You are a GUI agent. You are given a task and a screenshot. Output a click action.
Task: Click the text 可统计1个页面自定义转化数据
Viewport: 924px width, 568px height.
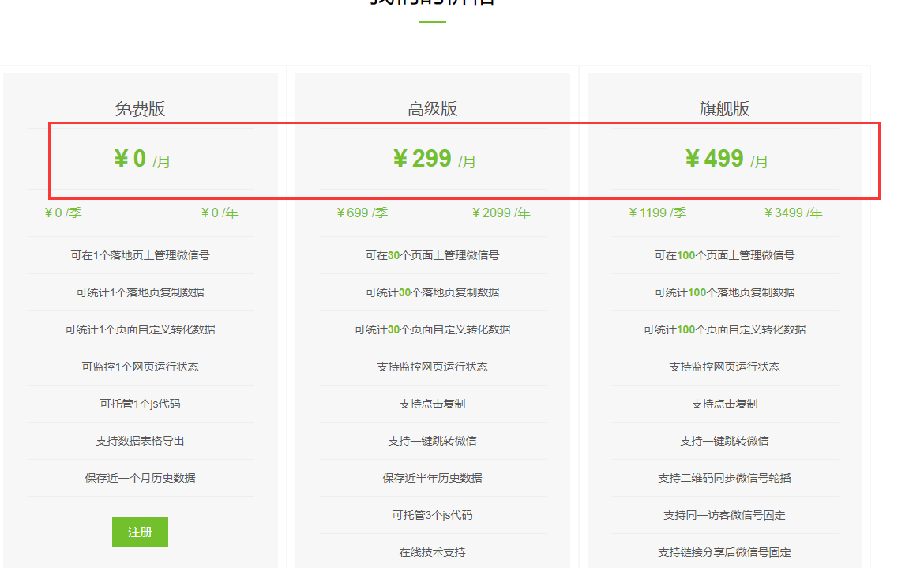click(x=141, y=329)
